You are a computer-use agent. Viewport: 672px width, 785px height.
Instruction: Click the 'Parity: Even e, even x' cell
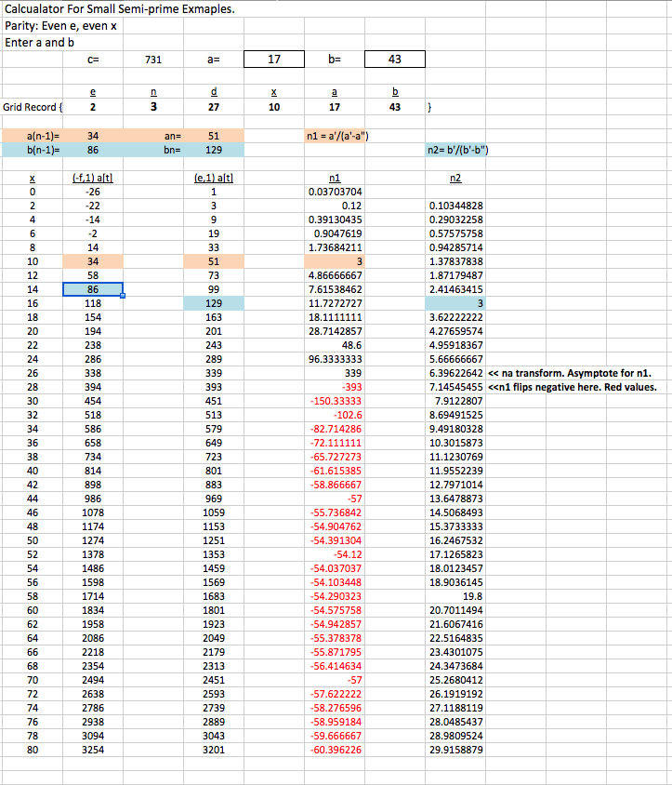[x=60, y=26]
